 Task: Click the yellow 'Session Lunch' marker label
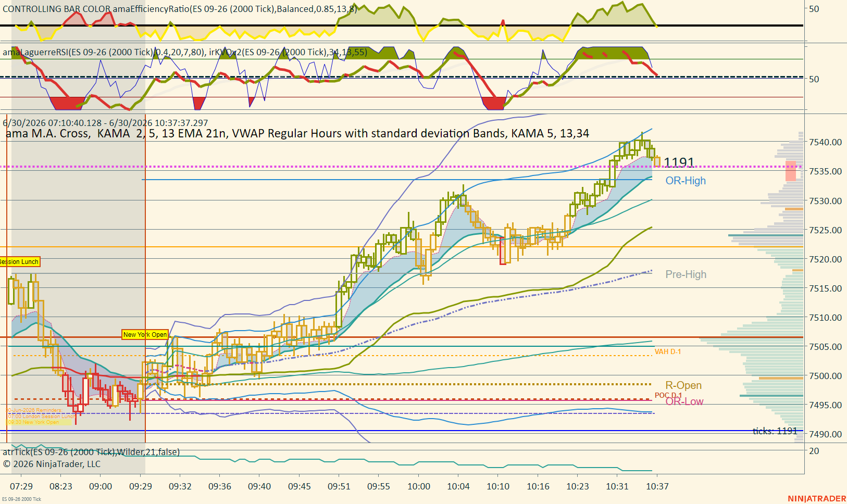(x=19, y=262)
